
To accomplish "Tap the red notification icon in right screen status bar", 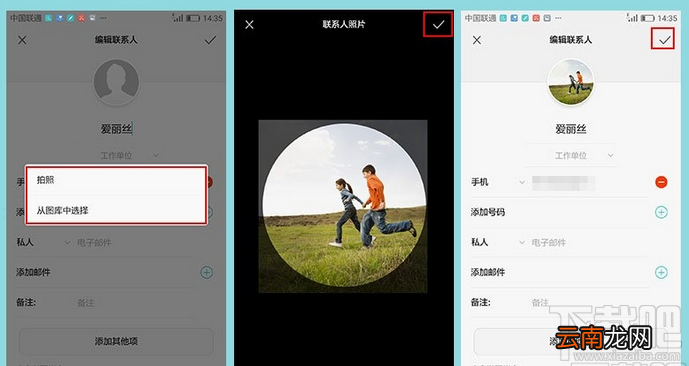I will pos(536,18).
